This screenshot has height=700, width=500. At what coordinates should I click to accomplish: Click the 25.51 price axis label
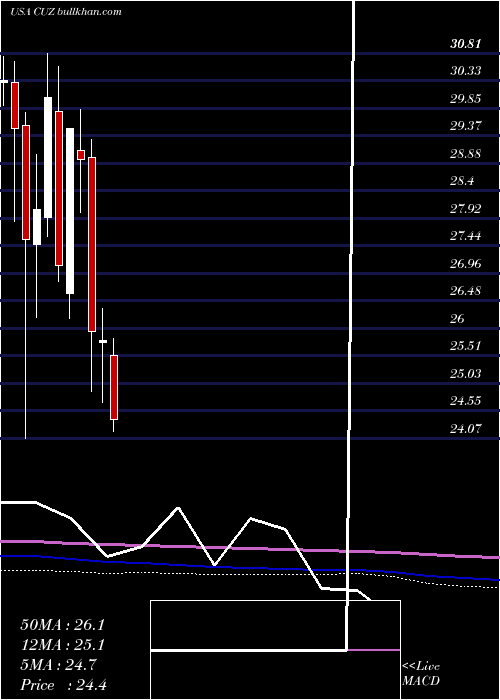pos(466,346)
